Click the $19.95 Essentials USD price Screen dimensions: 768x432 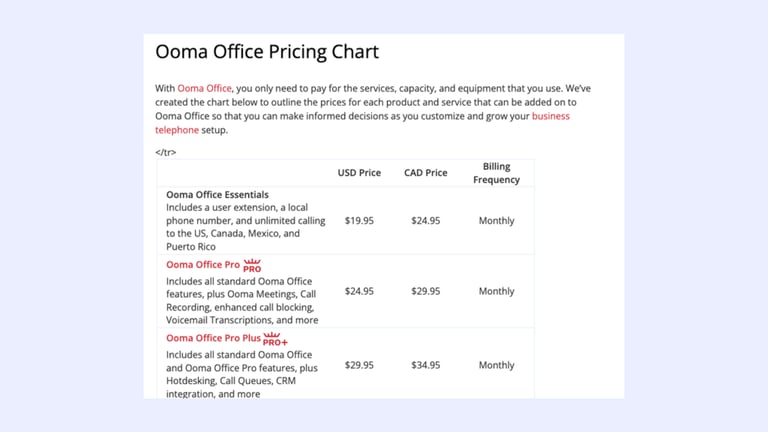[359, 220]
